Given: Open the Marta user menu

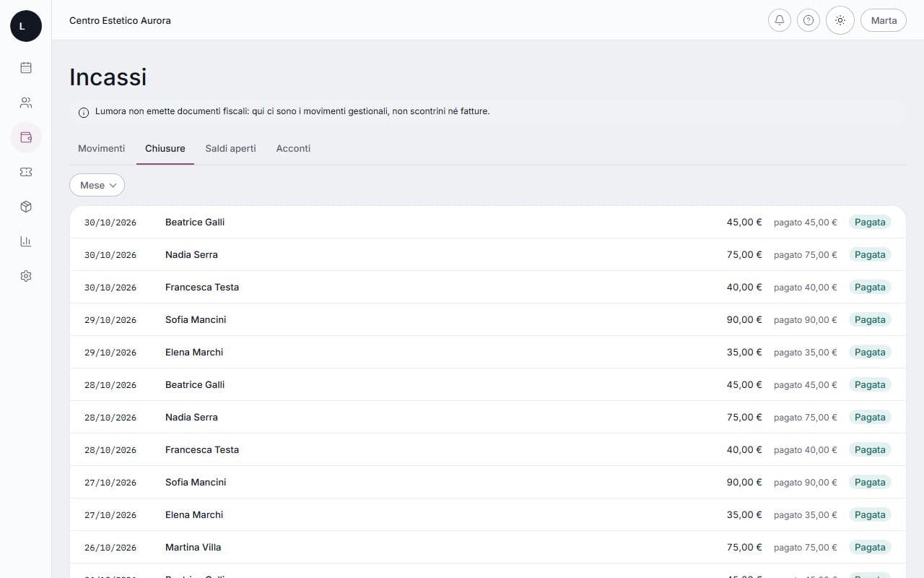Looking at the screenshot, I should click(884, 20).
